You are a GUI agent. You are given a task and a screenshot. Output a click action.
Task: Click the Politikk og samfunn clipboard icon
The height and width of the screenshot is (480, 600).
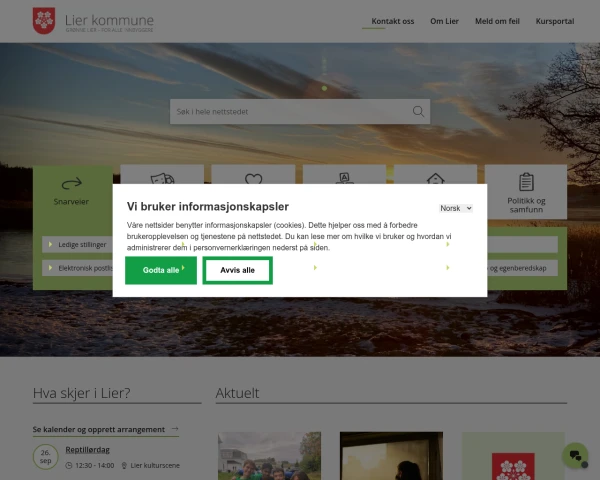[526, 181]
